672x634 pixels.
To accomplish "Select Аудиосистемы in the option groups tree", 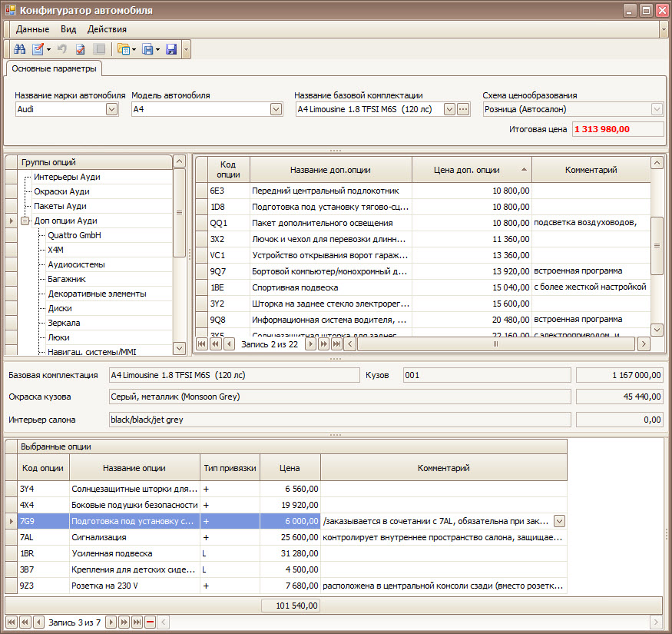I will pyautogui.click(x=76, y=264).
